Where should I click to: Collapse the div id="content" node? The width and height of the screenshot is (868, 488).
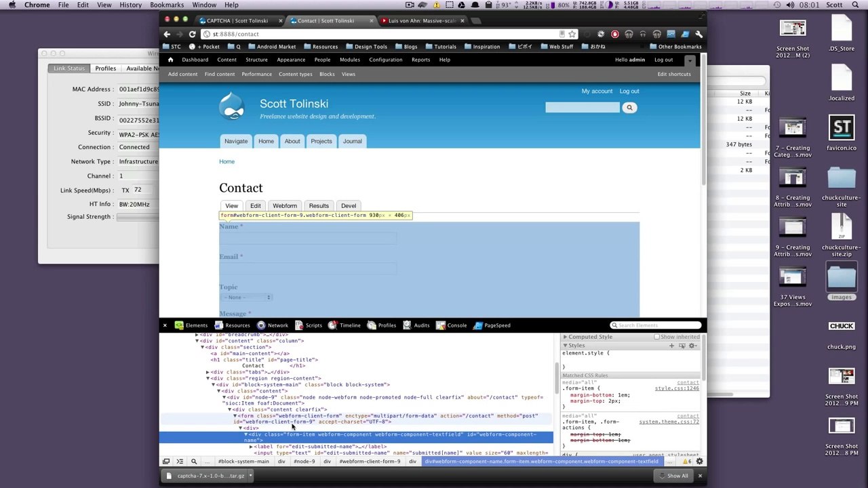point(197,341)
